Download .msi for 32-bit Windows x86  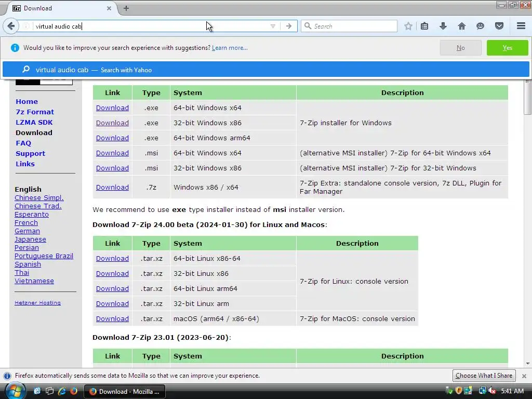112,168
